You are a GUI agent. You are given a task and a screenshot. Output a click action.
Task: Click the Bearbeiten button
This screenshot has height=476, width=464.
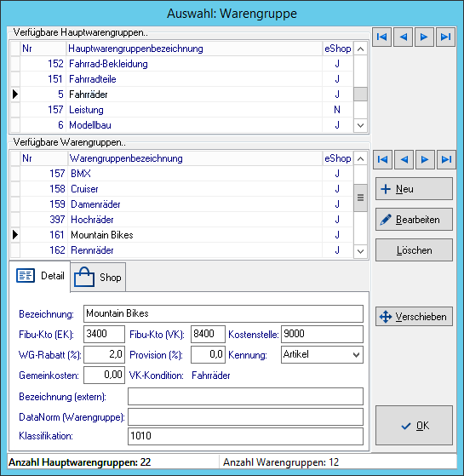tap(414, 220)
